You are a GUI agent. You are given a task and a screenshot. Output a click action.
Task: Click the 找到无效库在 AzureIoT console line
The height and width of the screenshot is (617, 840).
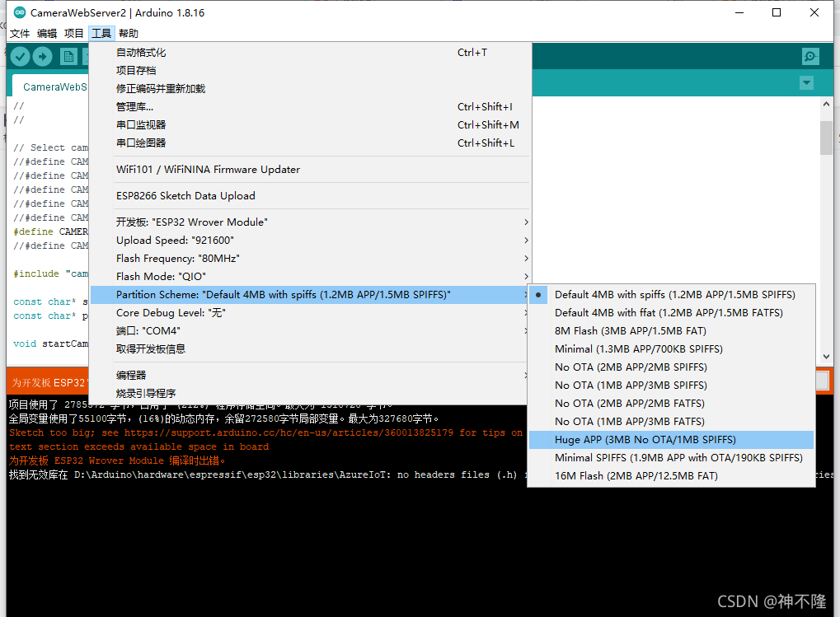pyautogui.click(x=267, y=474)
